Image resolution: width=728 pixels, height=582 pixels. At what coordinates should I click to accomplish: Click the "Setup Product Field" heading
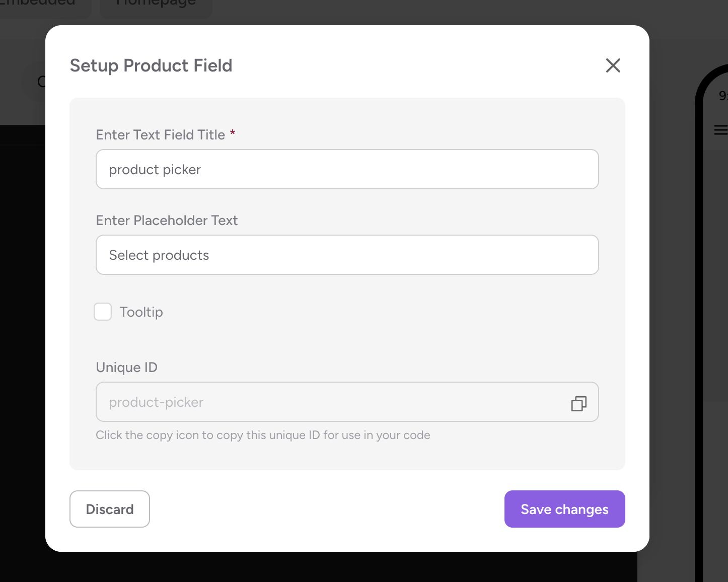151,65
